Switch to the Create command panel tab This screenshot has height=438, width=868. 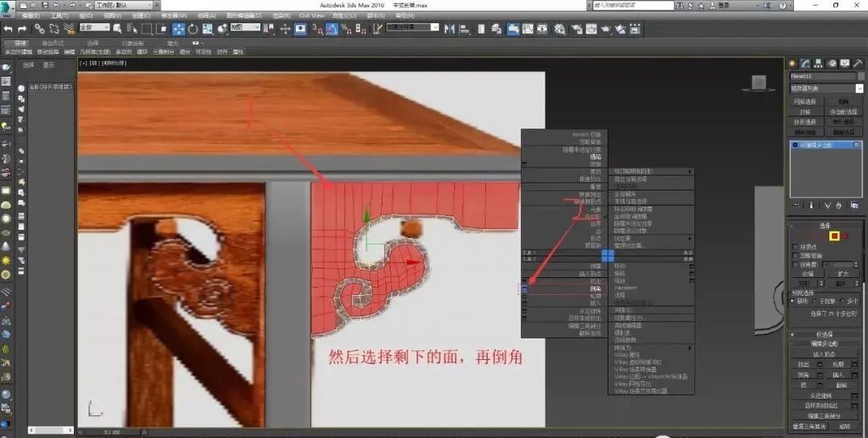tap(792, 63)
